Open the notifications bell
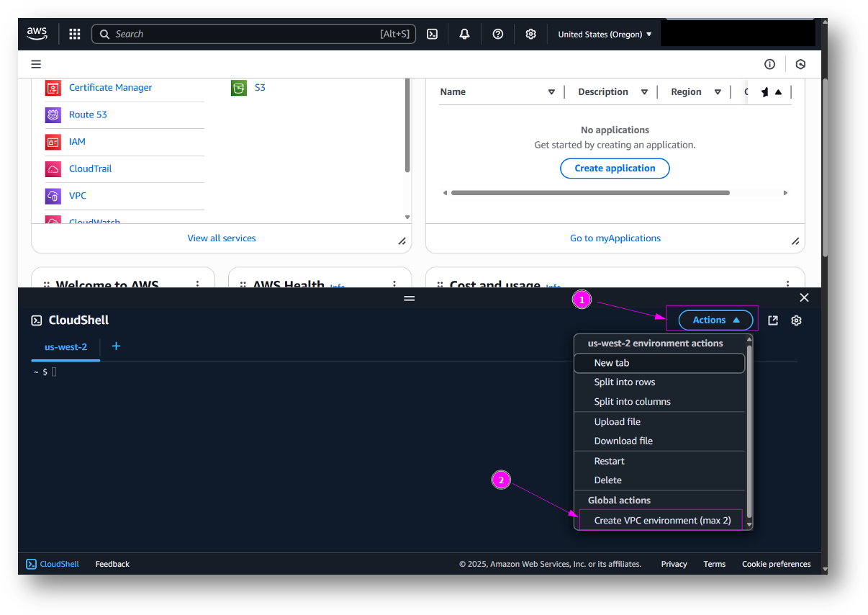The width and height of the screenshot is (868, 615). click(465, 34)
